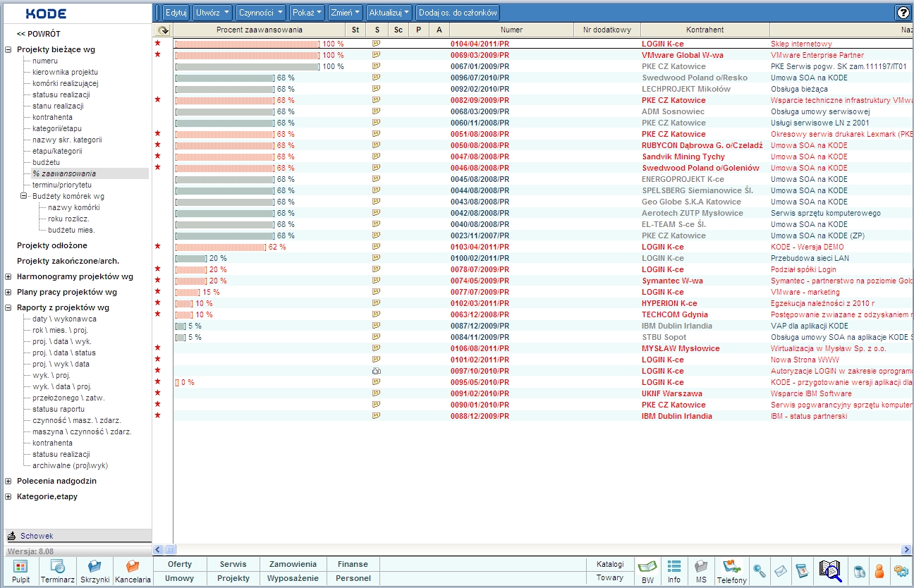Switch to the Zamowienia module tab
Screen dimensions: 914x588
coord(293,564)
